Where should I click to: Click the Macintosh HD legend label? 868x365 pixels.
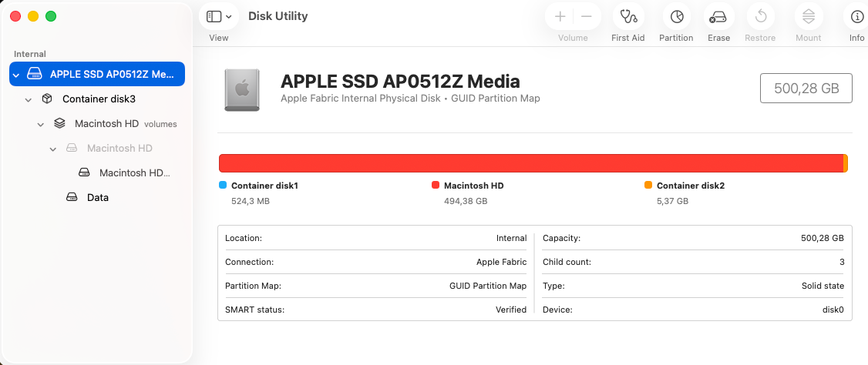pyautogui.click(x=474, y=186)
